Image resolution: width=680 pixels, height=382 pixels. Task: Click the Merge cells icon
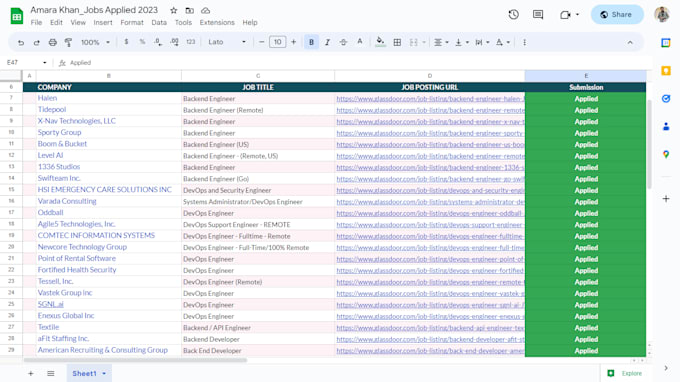(x=414, y=42)
